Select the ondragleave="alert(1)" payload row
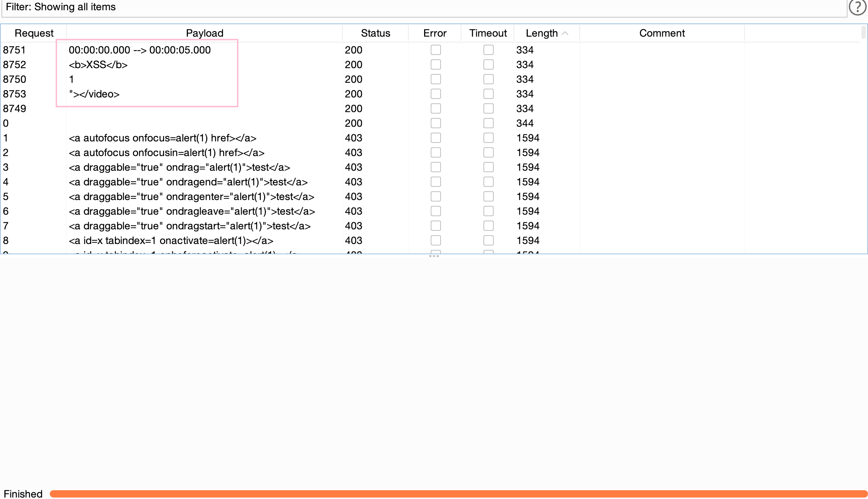Screen dimensions: 868x499 pyautogui.click(x=192, y=211)
